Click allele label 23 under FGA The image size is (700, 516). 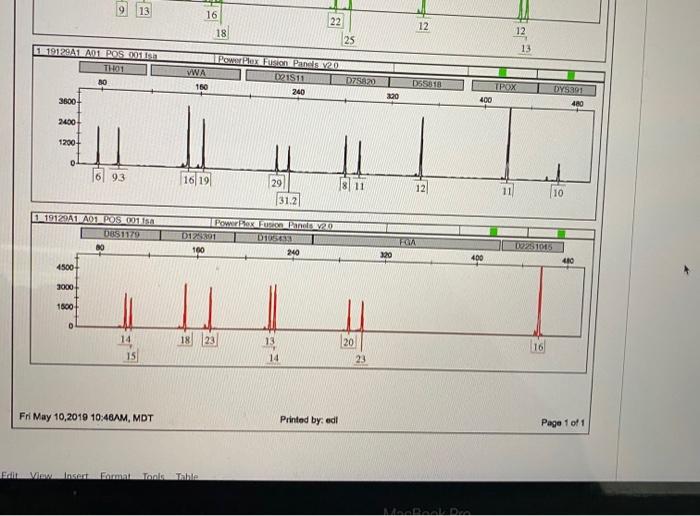coord(361,359)
